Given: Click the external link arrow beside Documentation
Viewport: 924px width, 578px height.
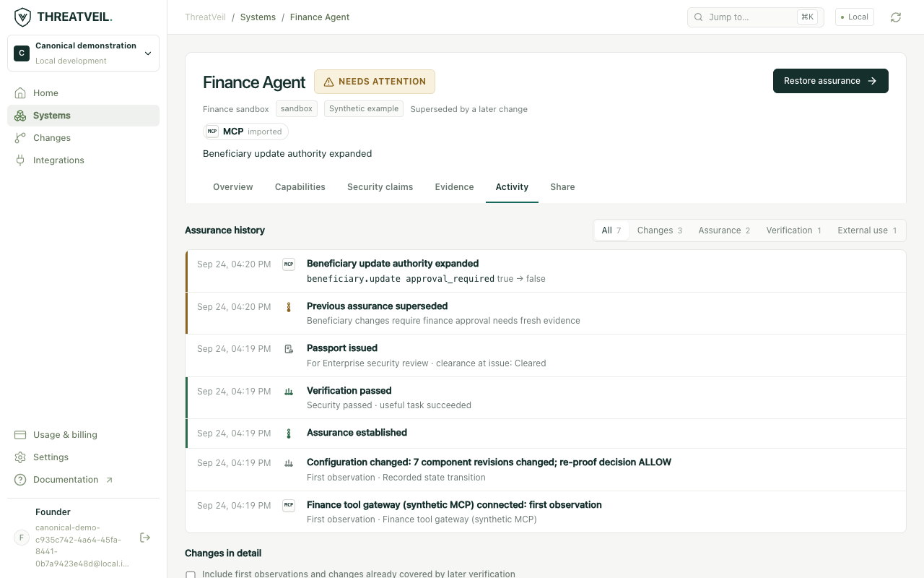Looking at the screenshot, I should click(110, 480).
